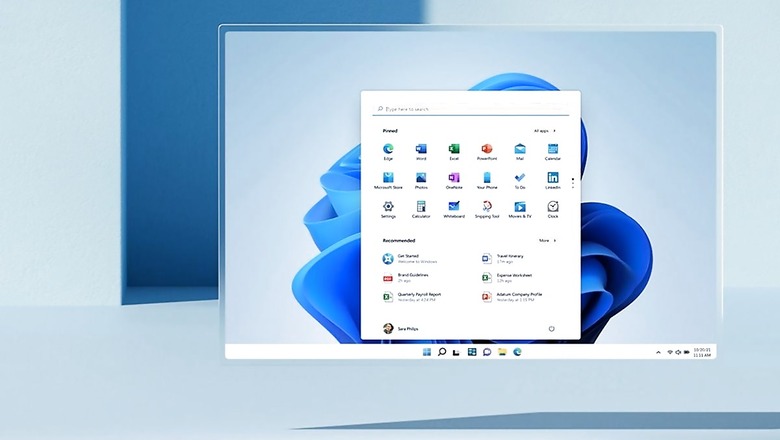780x440 pixels.
Task: Click the volume speaker tray icon
Action: click(678, 352)
